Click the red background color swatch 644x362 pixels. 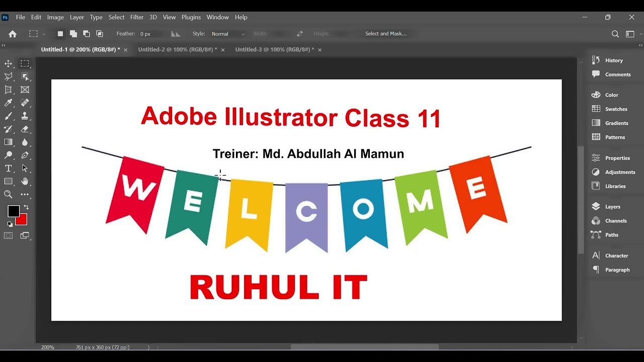click(22, 221)
